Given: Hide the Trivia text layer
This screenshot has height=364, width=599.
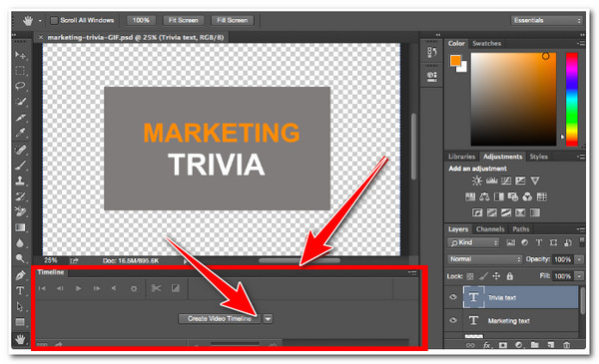Looking at the screenshot, I should (453, 297).
